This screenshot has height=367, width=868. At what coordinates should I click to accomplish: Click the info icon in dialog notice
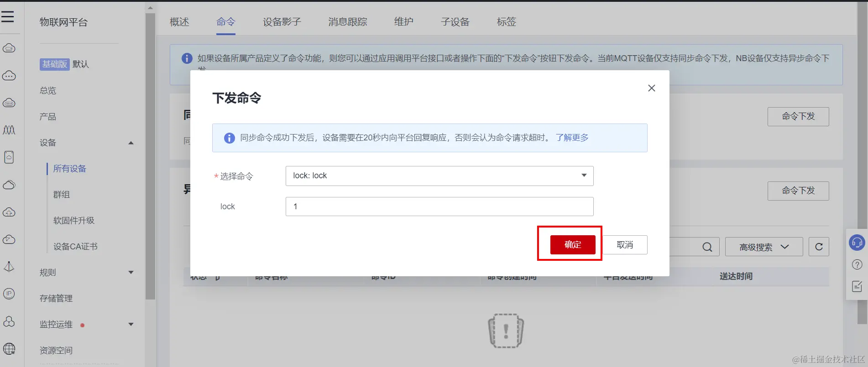[229, 138]
